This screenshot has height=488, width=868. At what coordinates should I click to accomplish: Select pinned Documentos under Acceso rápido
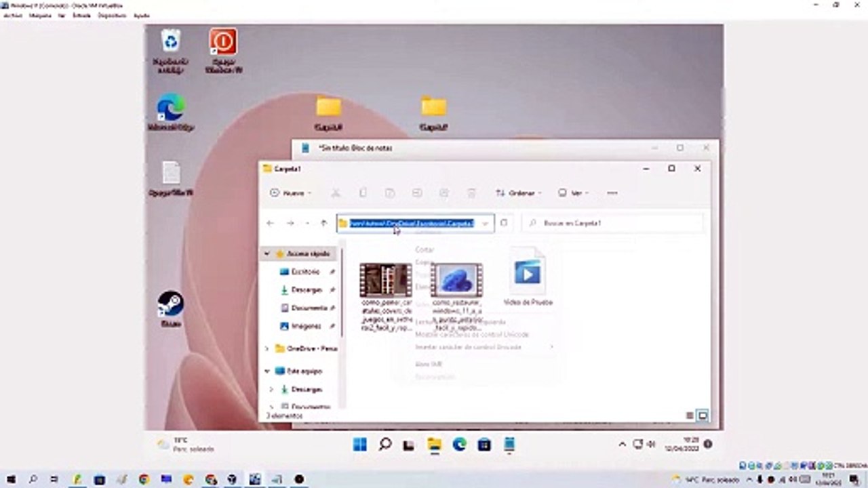[x=309, y=308]
